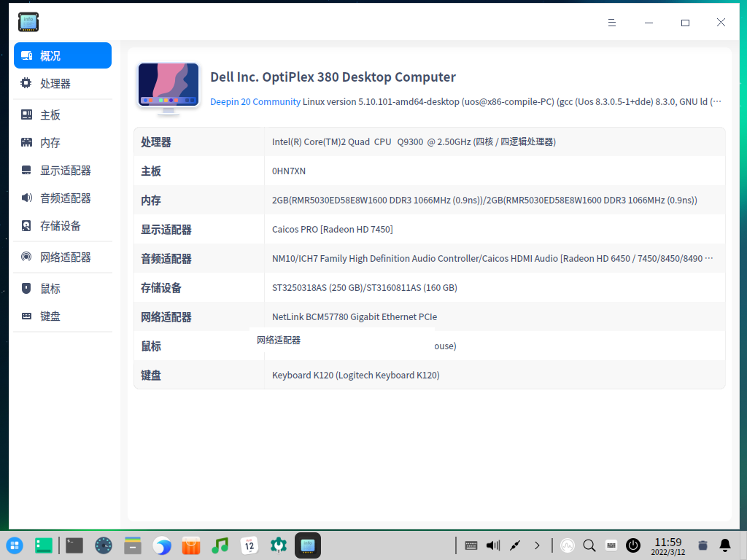Click the Device Manager app logo in title bar
The width and height of the screenshot is (747, 560).
(28, 23)
